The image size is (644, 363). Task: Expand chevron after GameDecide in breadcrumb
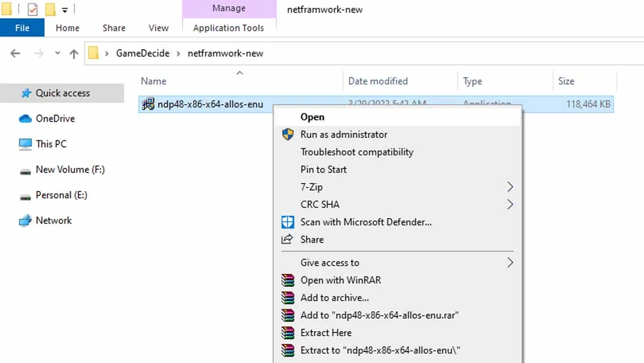tap(179, 53)
